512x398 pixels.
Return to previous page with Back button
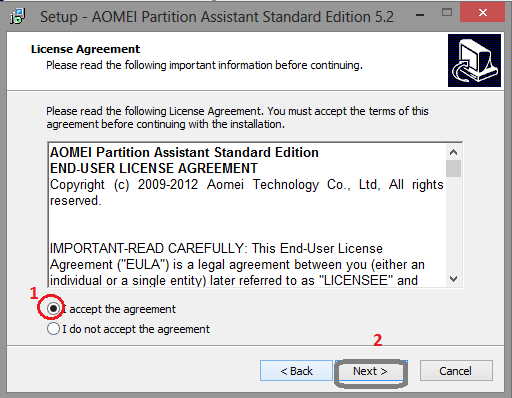[296, 371]
